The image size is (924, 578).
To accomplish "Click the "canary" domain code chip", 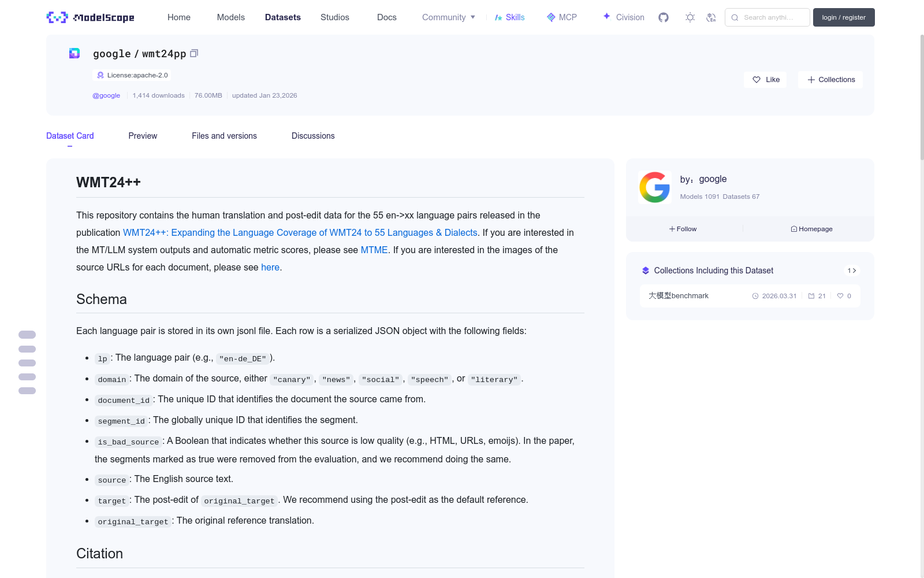I will click(292, 379).
